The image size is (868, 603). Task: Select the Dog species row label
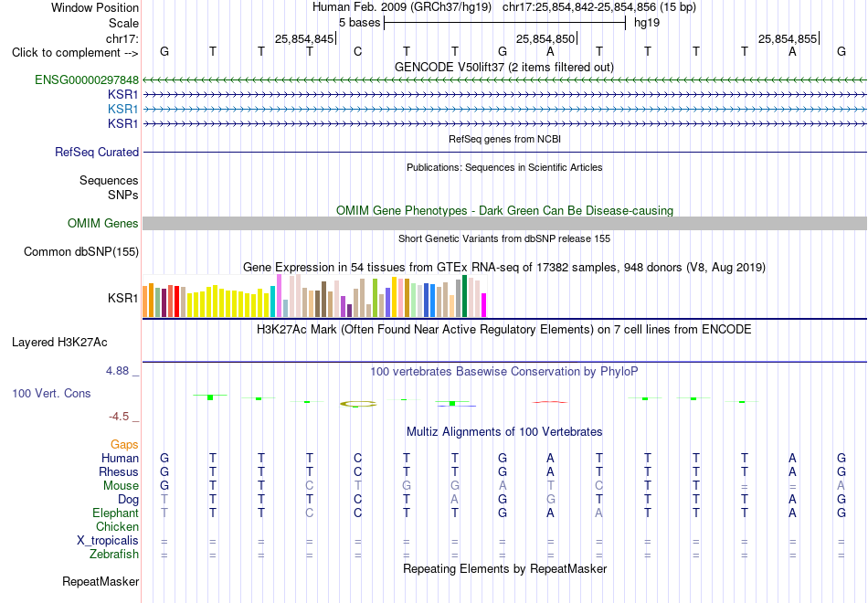(x=128, y=500)
